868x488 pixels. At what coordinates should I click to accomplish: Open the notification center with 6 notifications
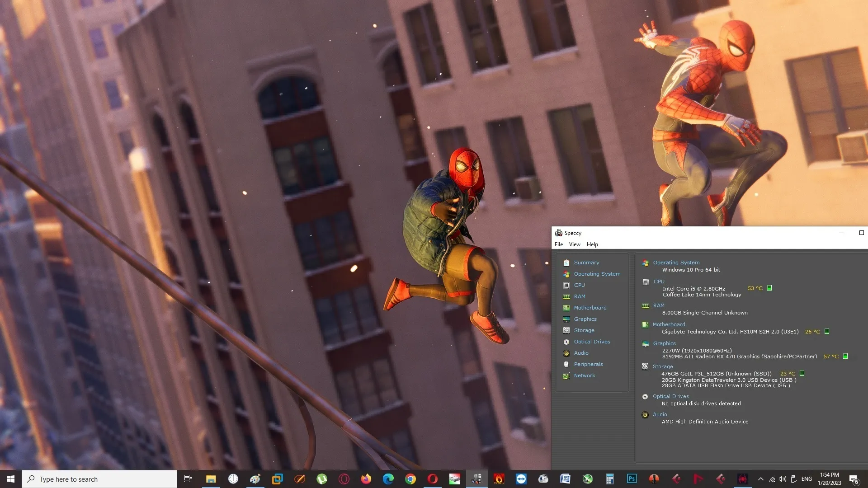[x=854, y=479]
